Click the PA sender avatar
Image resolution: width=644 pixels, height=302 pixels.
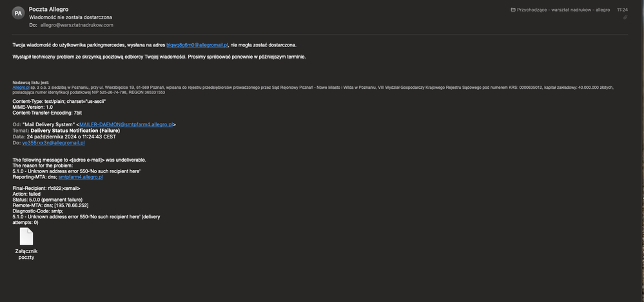coord(18,13)
